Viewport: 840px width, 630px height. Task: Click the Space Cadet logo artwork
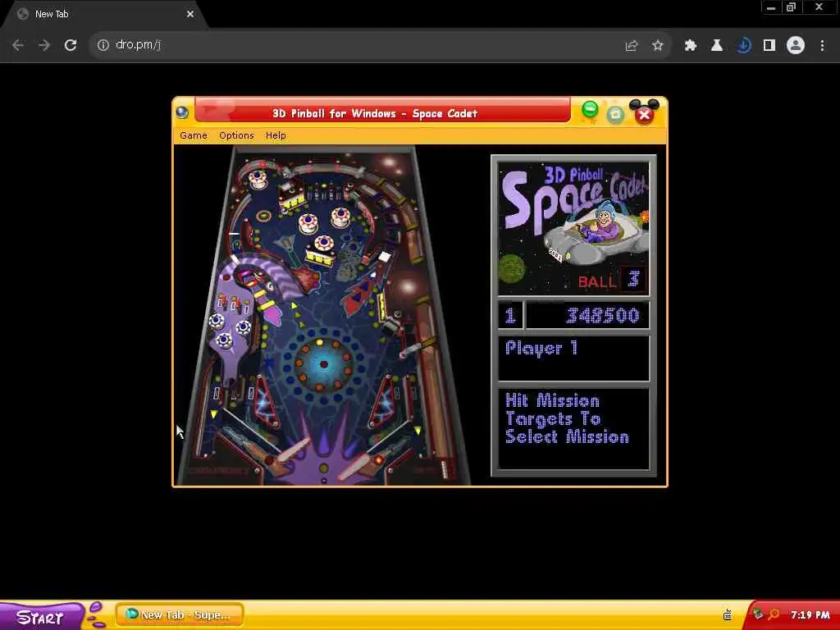573,228
